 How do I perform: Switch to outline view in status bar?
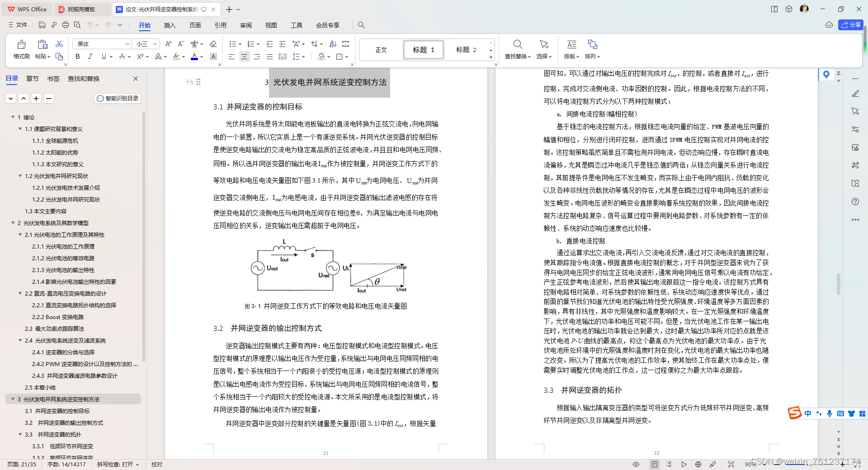(669, 464)
